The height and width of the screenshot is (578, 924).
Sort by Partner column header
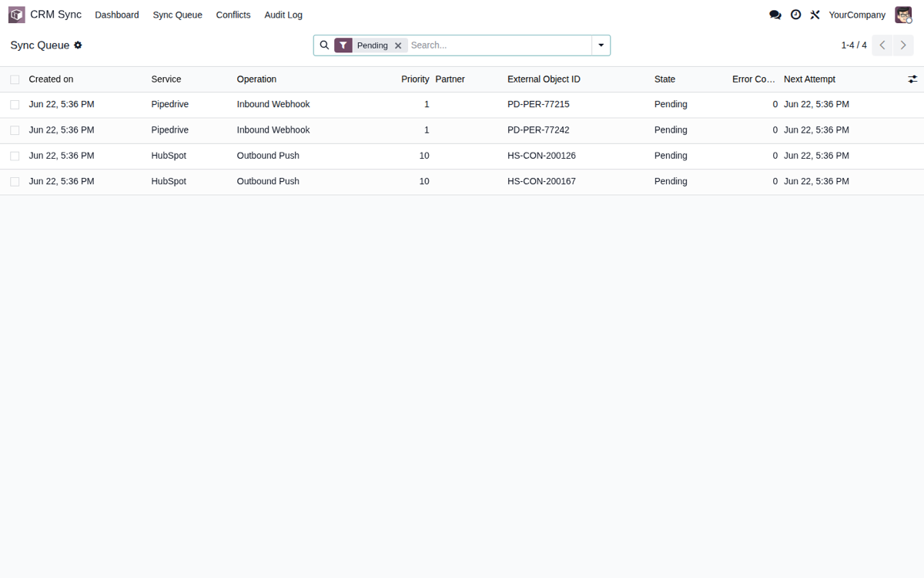(x=450, y=79)
